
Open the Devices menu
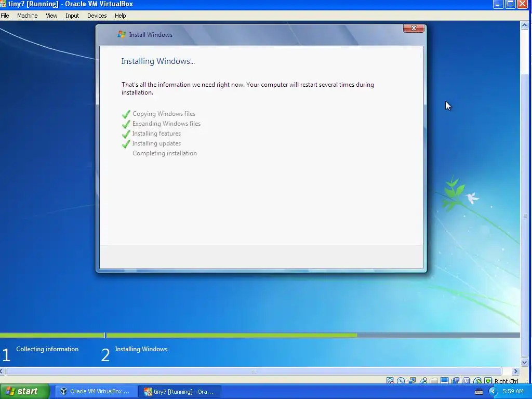pyautogui.click(x=97, y=16)
